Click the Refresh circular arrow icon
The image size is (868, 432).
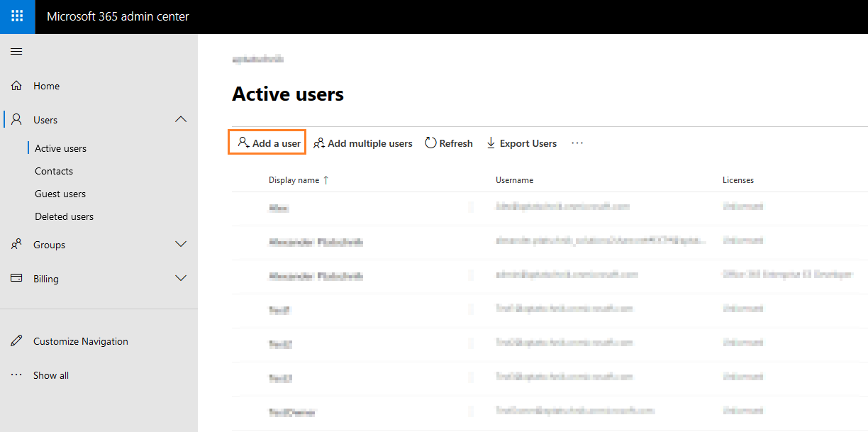(430, 143)
